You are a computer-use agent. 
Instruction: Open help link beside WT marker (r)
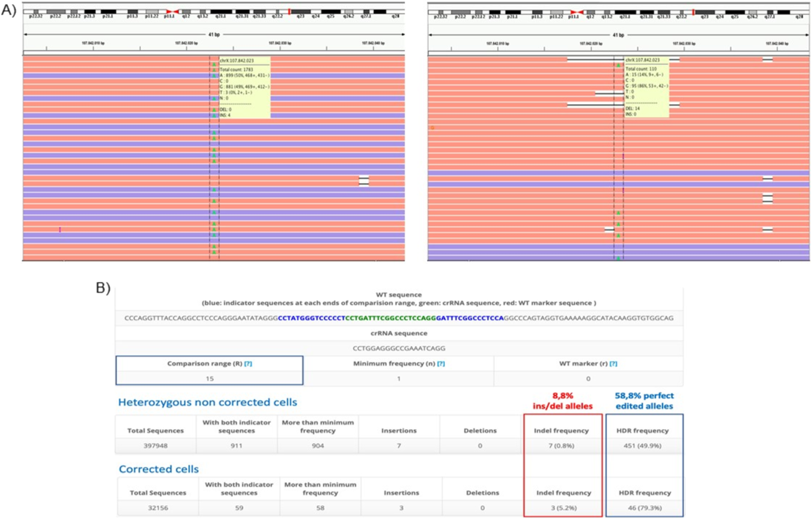point(613,364)
